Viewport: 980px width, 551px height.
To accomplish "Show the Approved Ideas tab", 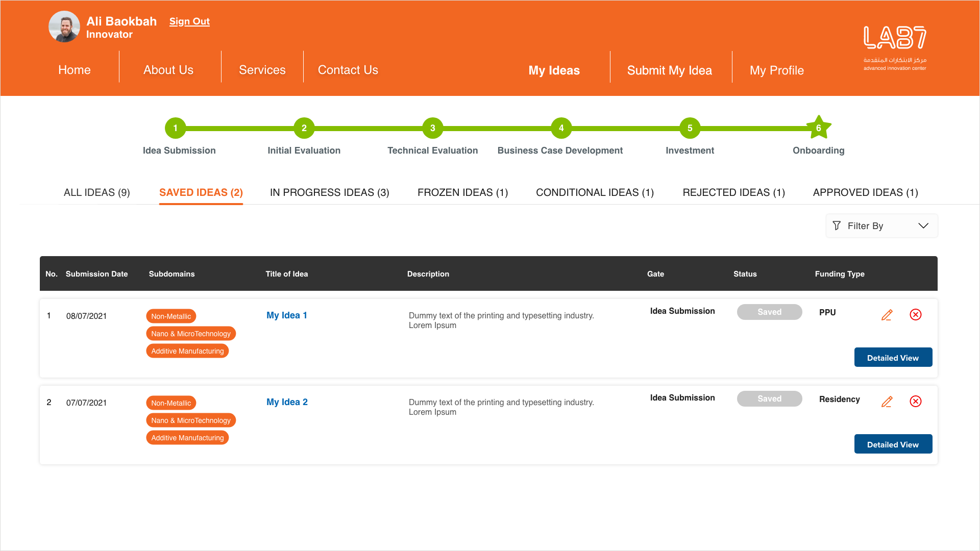I will 865,192.
